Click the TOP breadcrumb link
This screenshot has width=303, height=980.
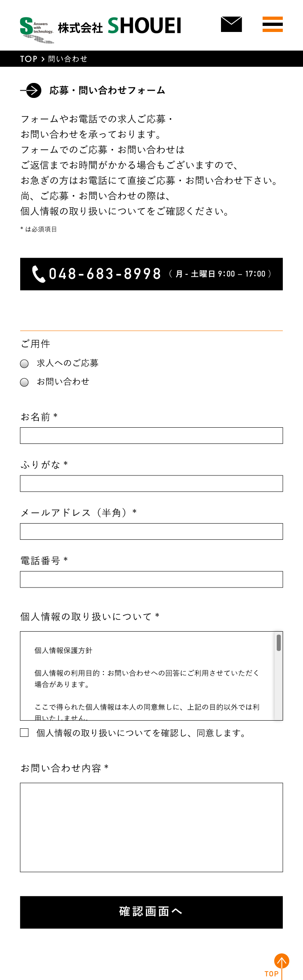[27, 59]
